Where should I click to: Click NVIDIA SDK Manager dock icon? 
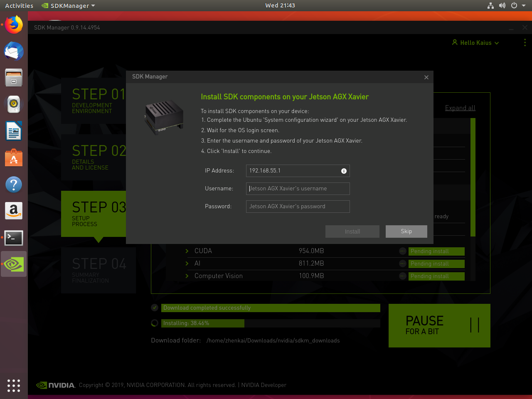click(14, 264)
